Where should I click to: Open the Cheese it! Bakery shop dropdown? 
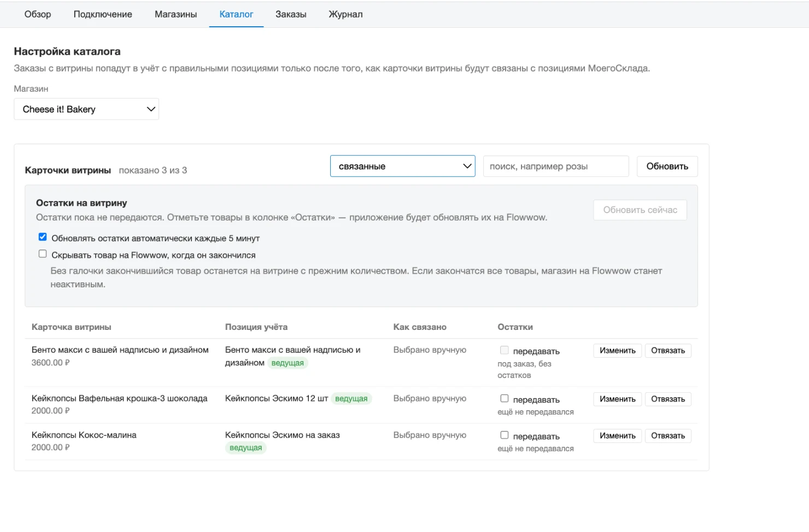tap(86, 109)
